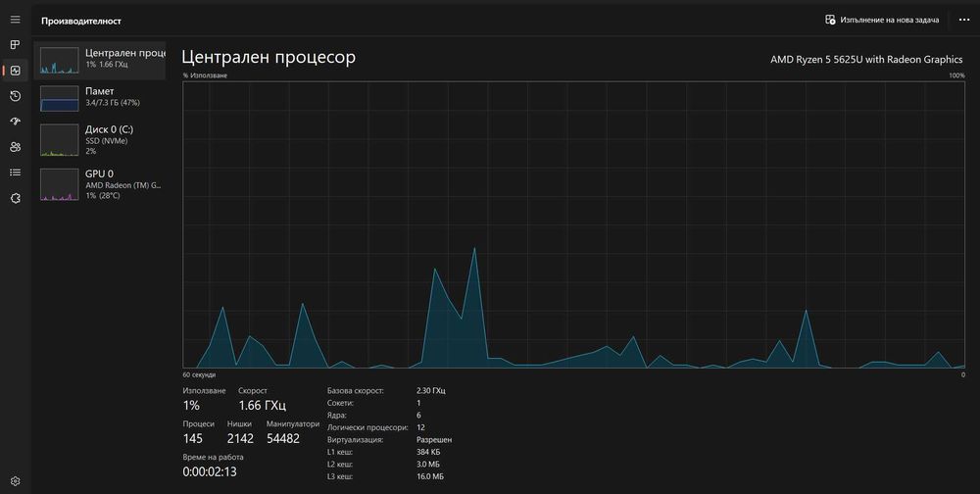This screenshot has height=494, width=980.
Task: Open the hamburger navigation menu
Action: point(15,20)
